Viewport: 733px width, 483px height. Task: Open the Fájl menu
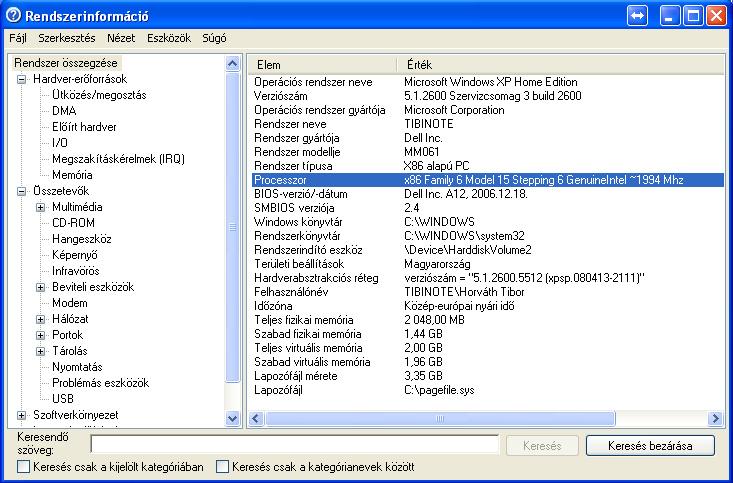point(18,38)
